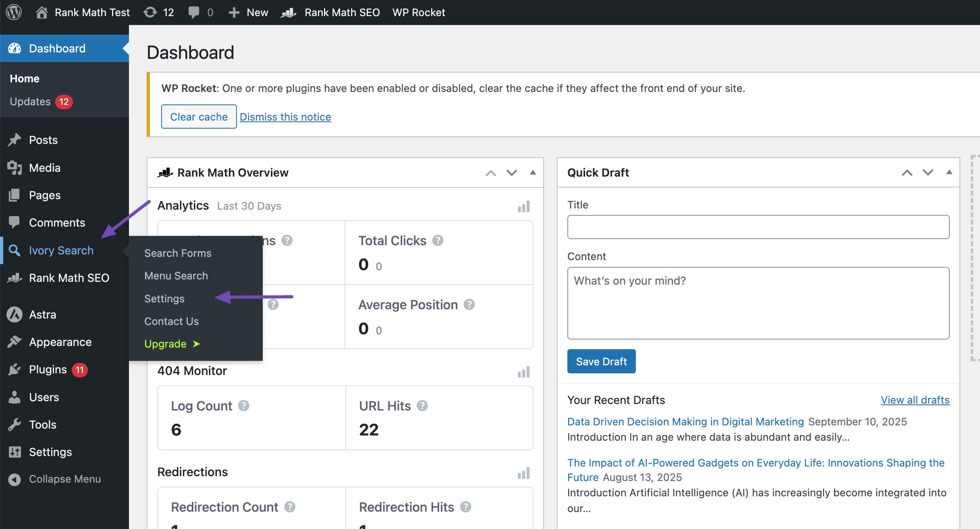Screen dimensions: 980x529
Task: Open the sidebar Settings sliders icon
Action: (15, 452)
